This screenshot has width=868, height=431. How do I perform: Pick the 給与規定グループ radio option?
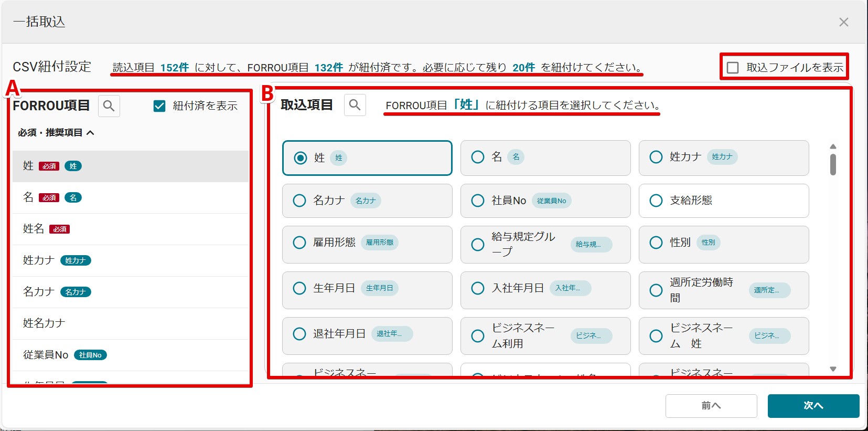478,245
